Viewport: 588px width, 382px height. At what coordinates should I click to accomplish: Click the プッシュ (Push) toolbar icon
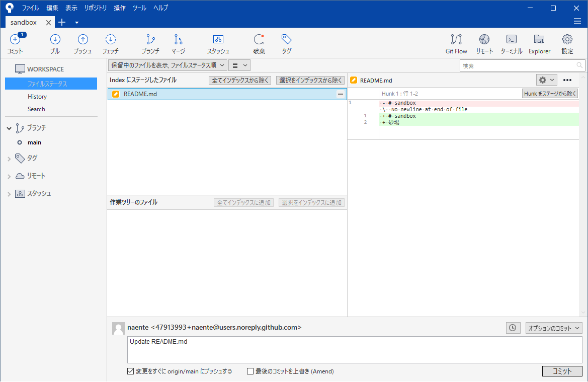click(82, 43)
